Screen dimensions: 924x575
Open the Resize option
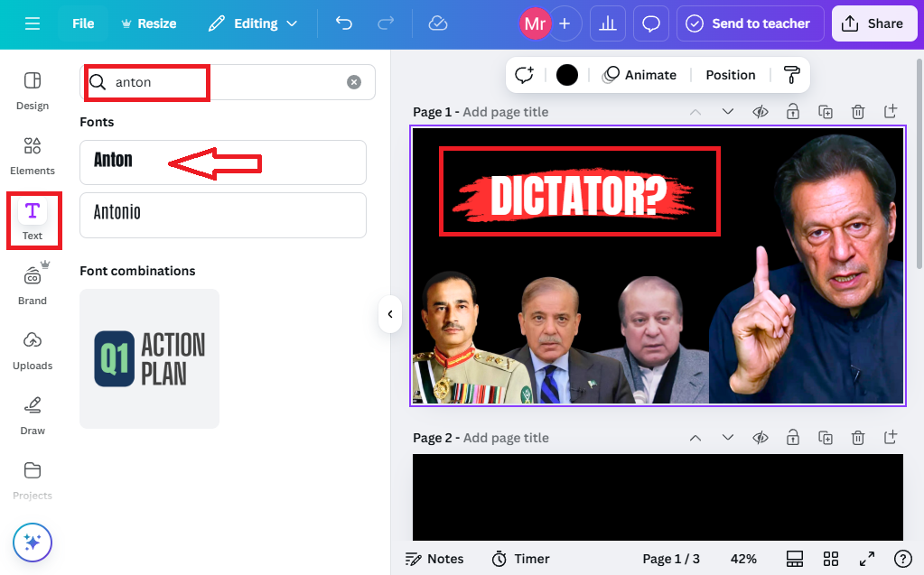(149, 23)
